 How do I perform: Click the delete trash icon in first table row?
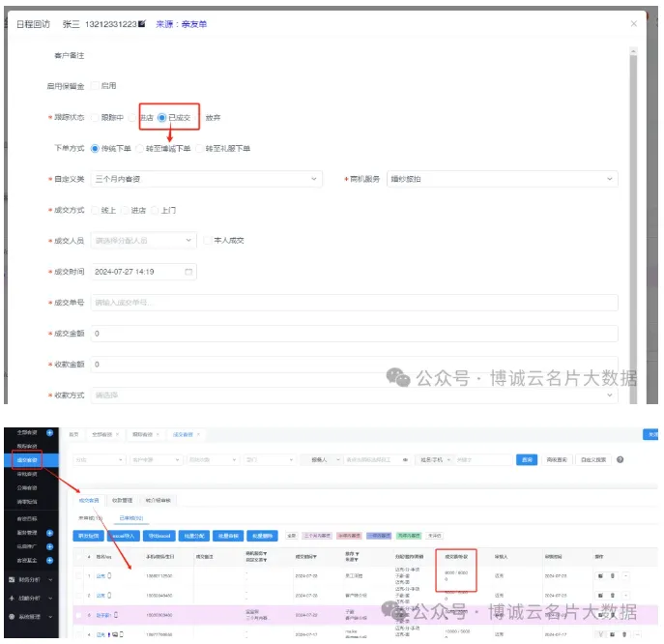click(611, 575)
